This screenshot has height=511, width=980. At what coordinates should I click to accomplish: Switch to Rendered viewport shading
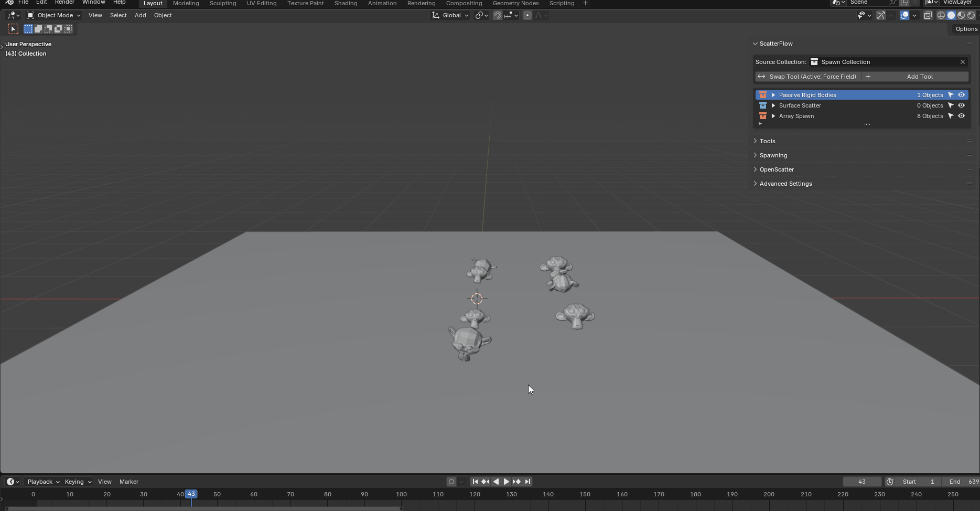point(971,15)
